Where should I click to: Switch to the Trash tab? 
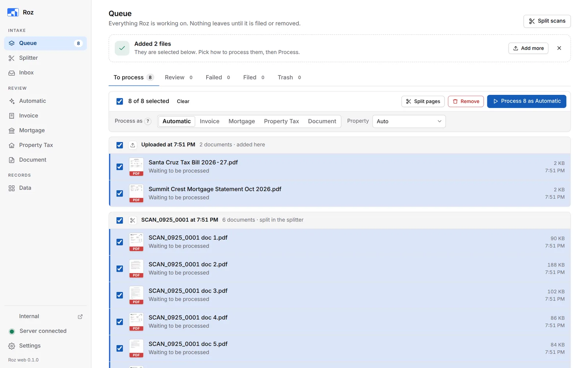[289, 77]
